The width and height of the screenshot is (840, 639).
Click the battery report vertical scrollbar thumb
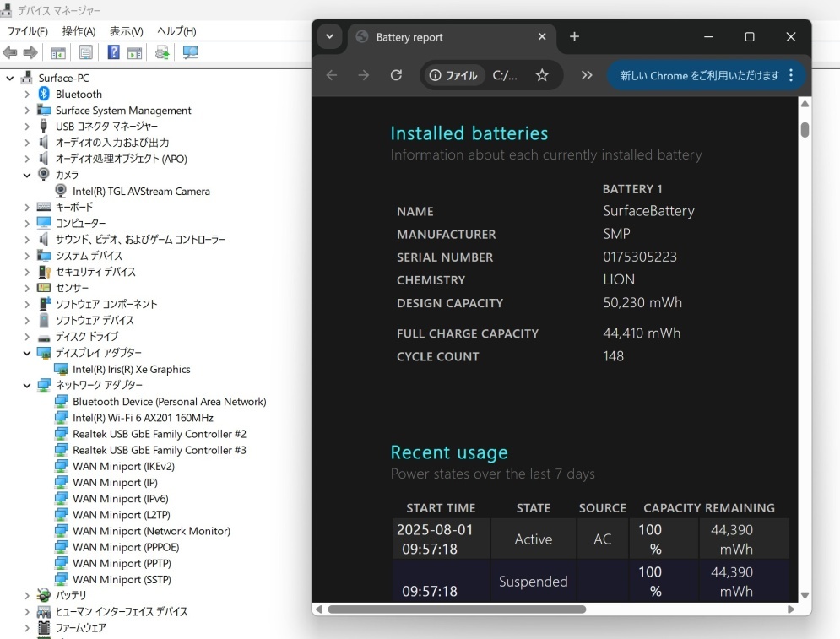click(x=805, y=130)
